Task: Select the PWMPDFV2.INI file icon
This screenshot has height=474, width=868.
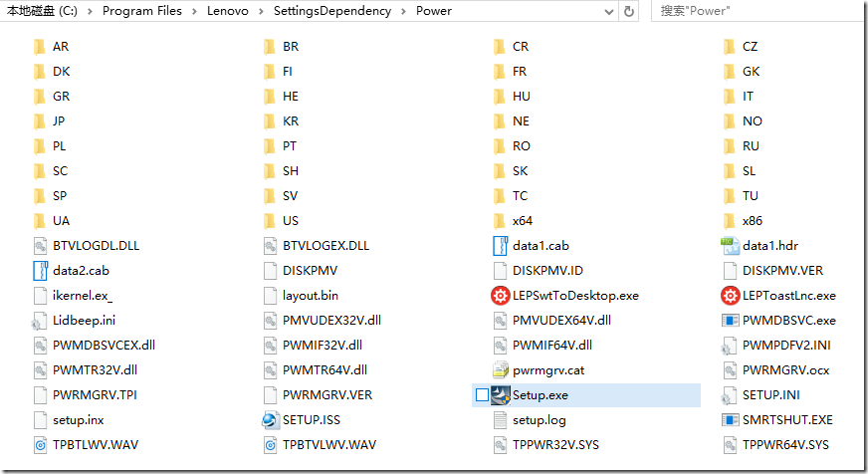Action: pyautogui.click(x=729, y=346)
